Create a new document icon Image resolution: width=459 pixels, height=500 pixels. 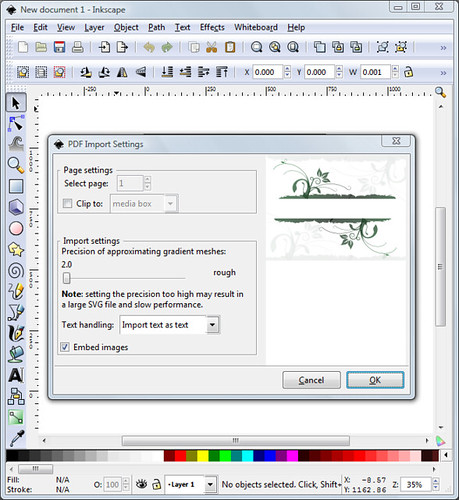[x=23, y=47]
